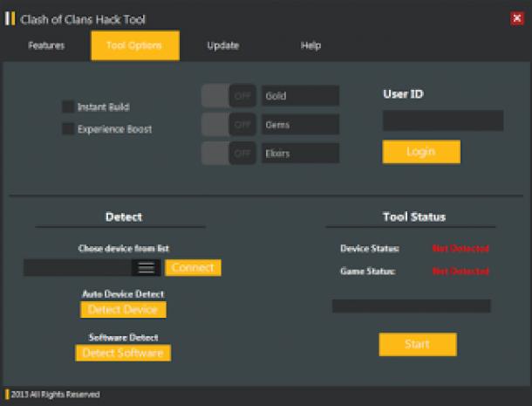Image resolution: width=532 pixels, height=406 pixels.
Task: Switch to the Features tab
Action: click(46, 45)
